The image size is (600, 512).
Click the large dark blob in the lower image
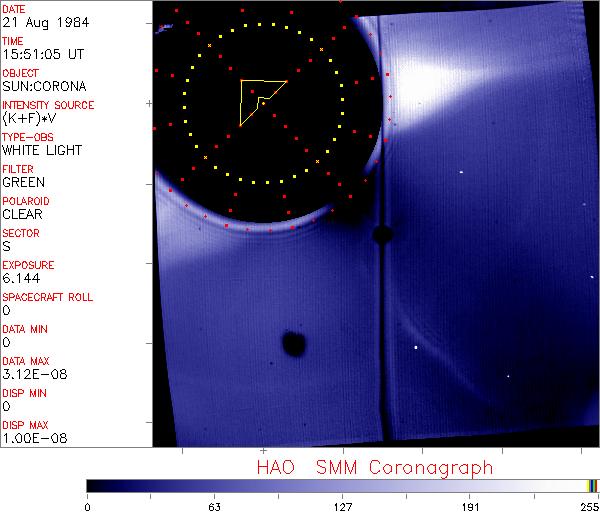click(294, 344)
